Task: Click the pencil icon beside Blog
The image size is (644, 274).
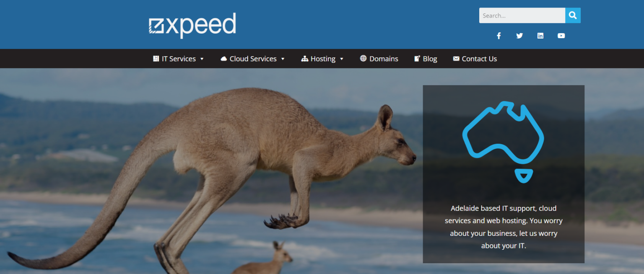Action: [417, 59]
